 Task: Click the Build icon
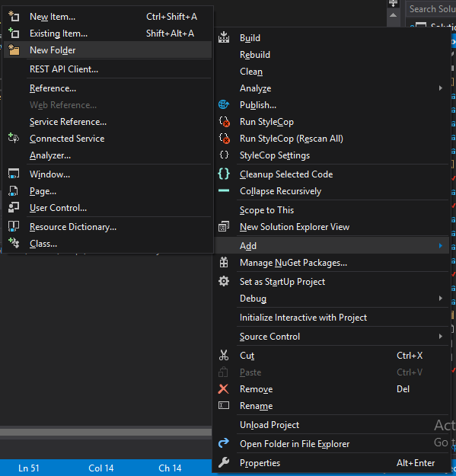coord(224,37)
